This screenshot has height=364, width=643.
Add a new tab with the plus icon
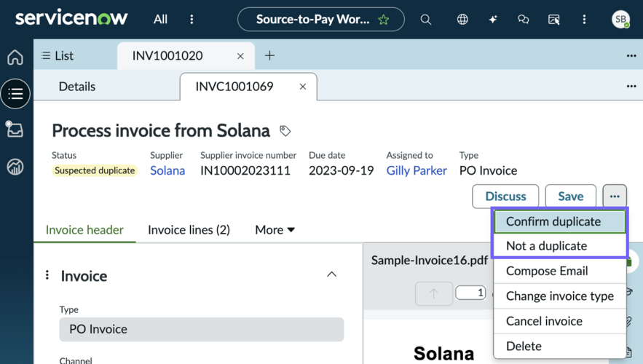tap(269, 55)
